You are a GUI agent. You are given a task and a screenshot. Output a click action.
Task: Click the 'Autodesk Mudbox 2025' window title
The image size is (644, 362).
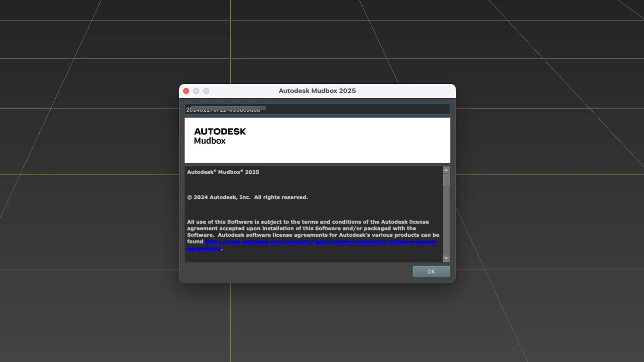click(317, 91)
